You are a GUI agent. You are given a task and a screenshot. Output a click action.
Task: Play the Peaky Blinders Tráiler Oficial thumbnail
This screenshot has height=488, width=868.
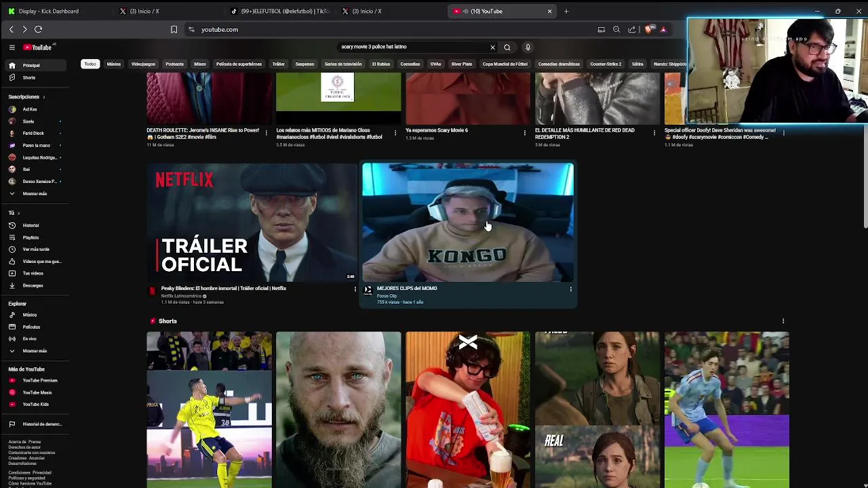coord(252,222)
